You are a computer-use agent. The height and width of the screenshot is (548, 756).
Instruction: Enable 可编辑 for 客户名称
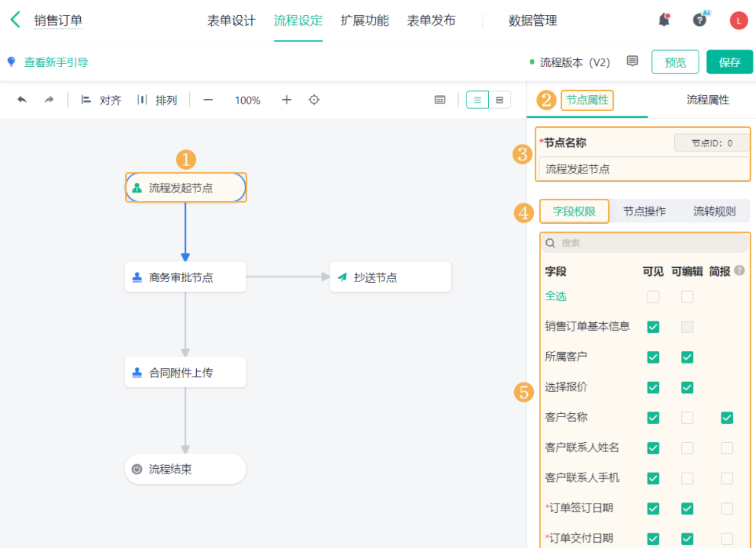(687, 418)
